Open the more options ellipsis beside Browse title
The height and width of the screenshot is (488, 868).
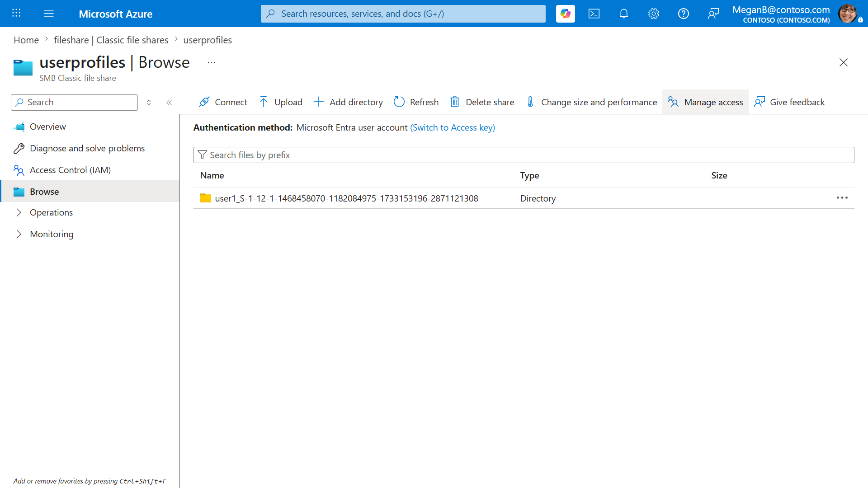coord(212,62)
